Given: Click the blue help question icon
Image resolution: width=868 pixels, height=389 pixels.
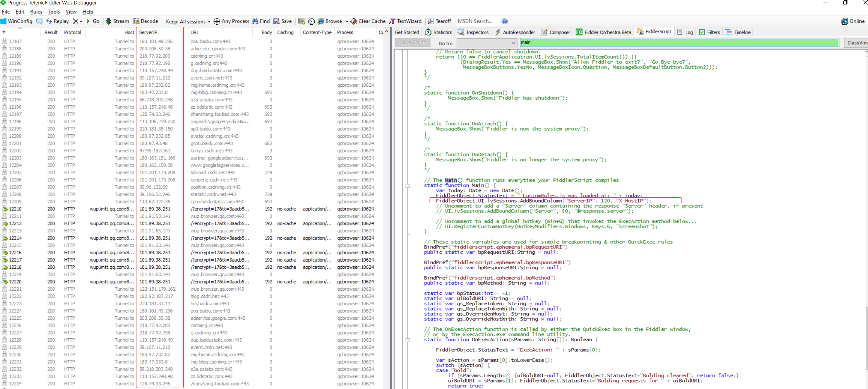Looking at the screenshot, I should click(504, 21).
